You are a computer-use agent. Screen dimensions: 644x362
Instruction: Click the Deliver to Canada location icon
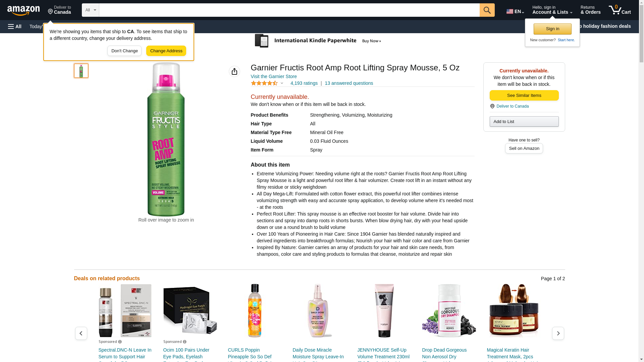[x=492, y=106]
